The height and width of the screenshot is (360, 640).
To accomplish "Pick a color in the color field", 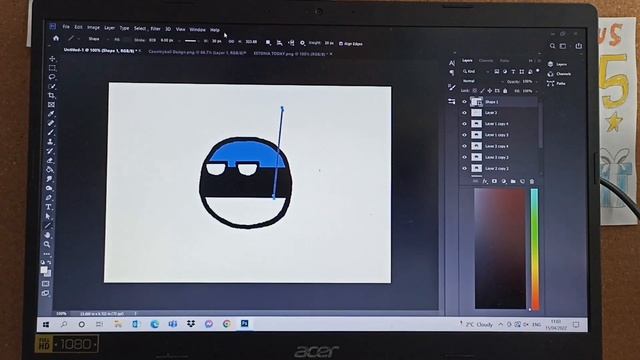I will tap(500, 248).
